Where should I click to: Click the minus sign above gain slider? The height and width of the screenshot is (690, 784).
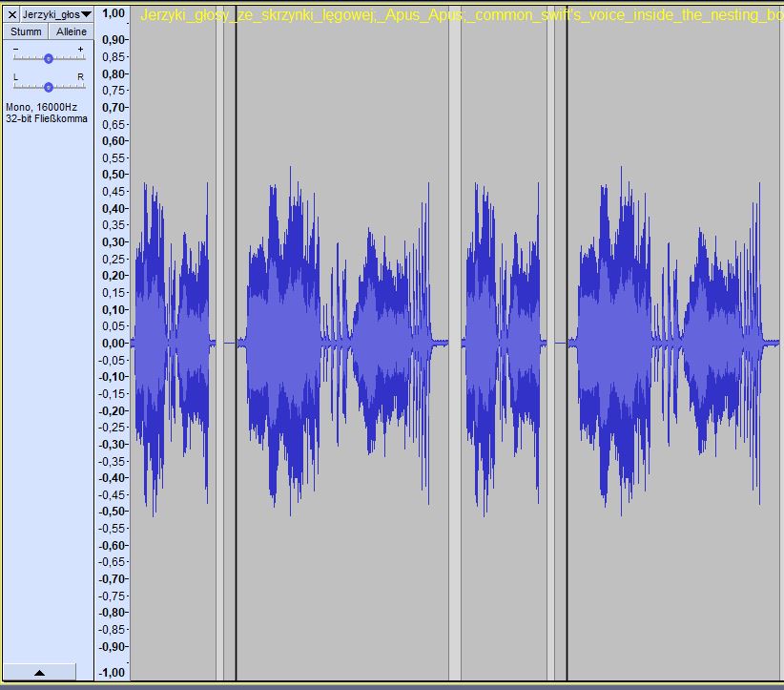coord(15,49)
